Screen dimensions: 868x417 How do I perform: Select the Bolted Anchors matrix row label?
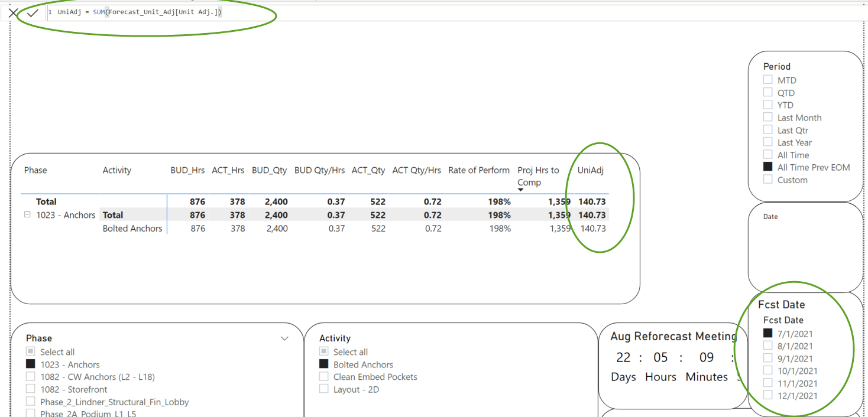click(132, 229)
